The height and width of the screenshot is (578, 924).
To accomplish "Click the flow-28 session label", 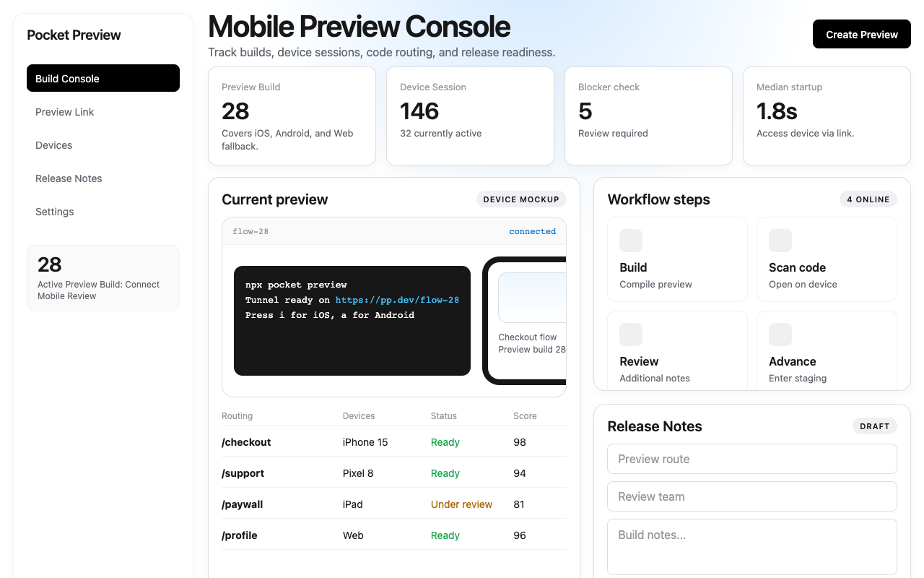I will pyautogui.click(x=250, y=231).
